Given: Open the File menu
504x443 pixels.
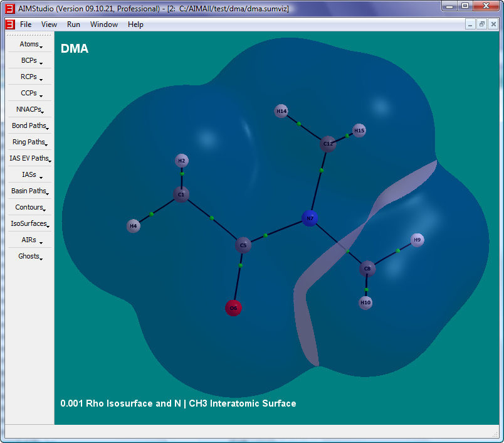Looking at the screenshot, I should (x=26, y=24).
